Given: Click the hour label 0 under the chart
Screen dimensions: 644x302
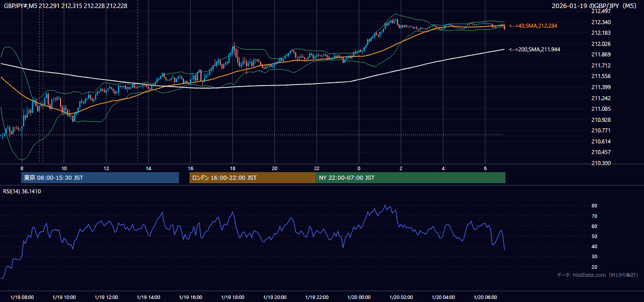Looking at the screenshot, I should coord(359,168).
